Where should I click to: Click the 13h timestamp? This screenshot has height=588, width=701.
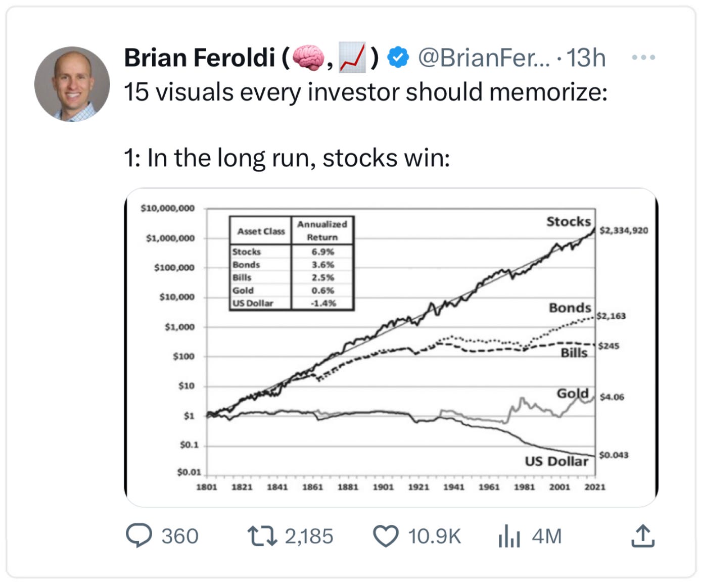(585, 58)
